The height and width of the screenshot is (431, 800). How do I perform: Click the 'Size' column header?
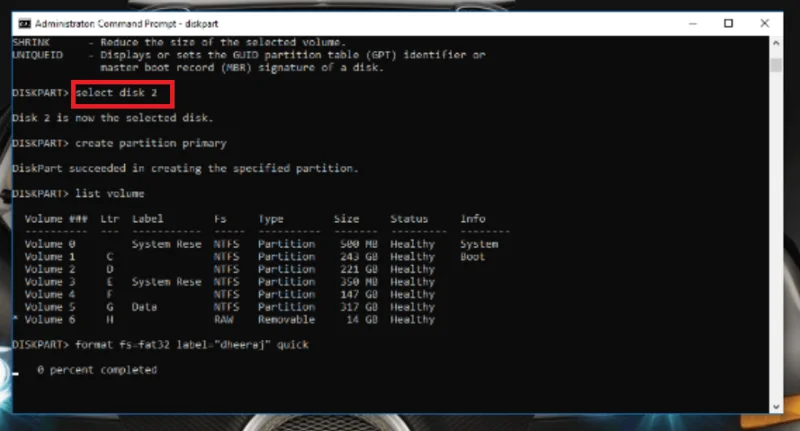[x=346, y=219]
